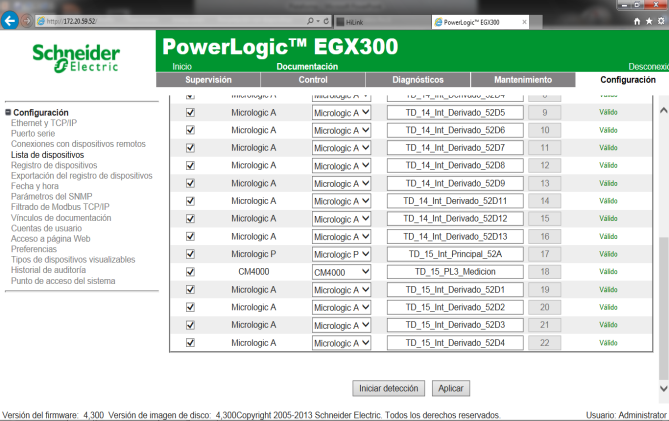Click the favorites star icon
The height and width of the screenshot is (421, 669).
[x=647, y=21]
